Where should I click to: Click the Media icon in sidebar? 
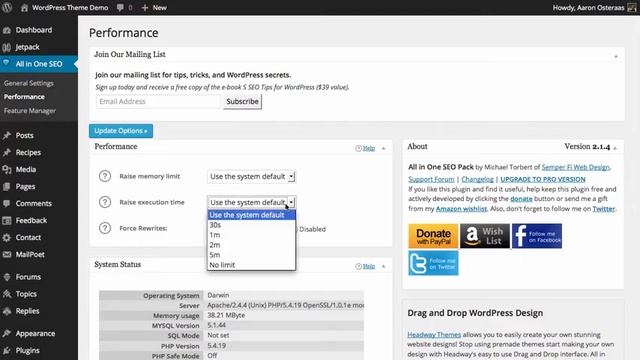pos(7,169)
